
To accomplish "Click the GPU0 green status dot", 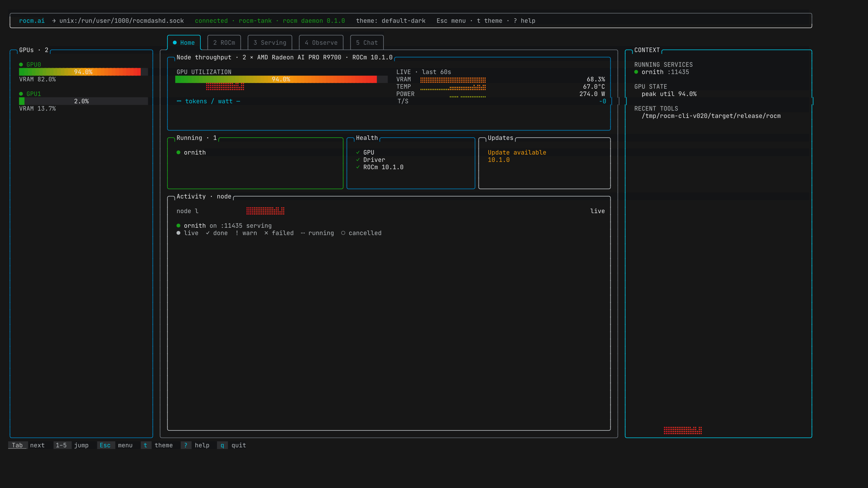I will point(21,65).
